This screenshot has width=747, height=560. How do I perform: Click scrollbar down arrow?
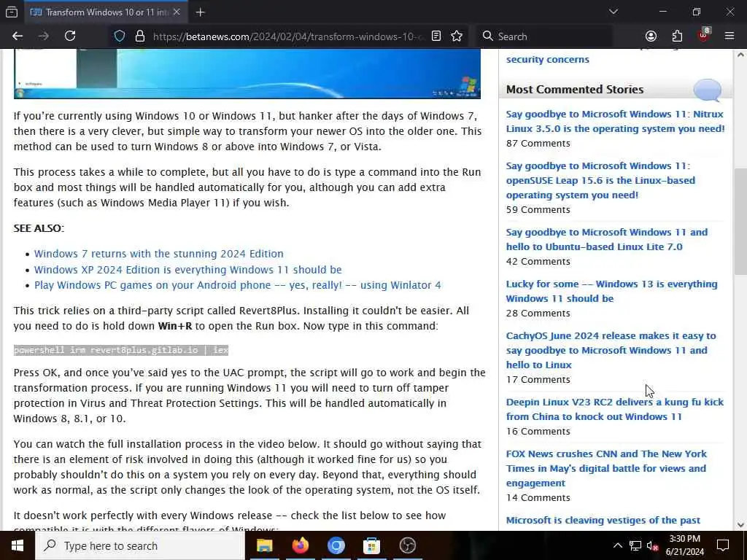pyautogui.click(x=740, y=525)
